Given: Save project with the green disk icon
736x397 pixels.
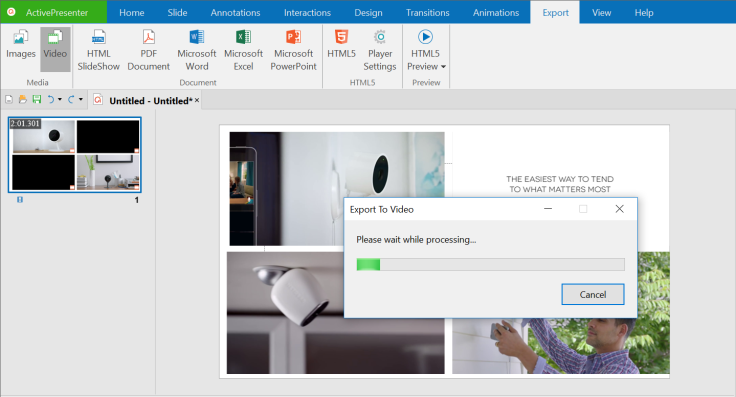Looking at the screenshot, I should [x=37, y=99].
